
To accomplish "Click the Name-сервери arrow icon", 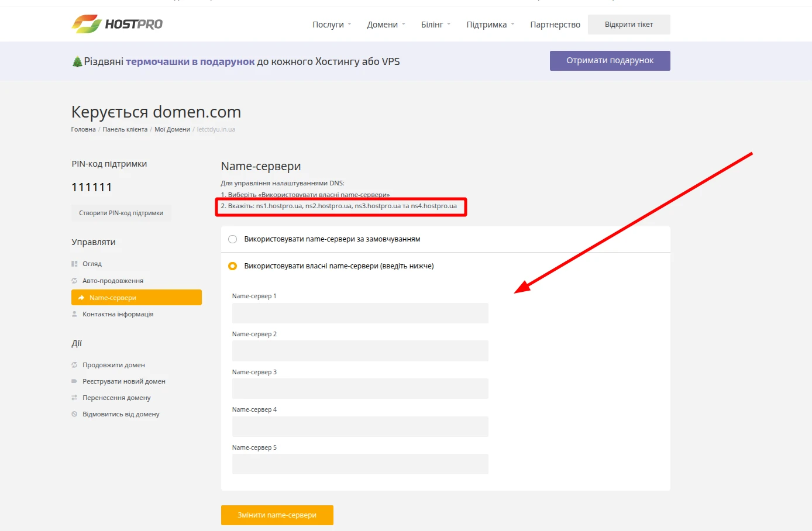I will click(81, 297).
